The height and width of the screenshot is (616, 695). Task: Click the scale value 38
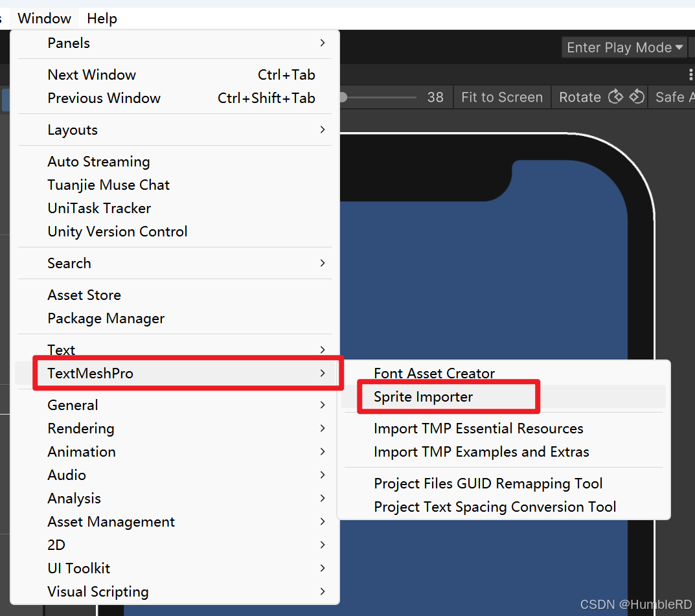point(435,97)
